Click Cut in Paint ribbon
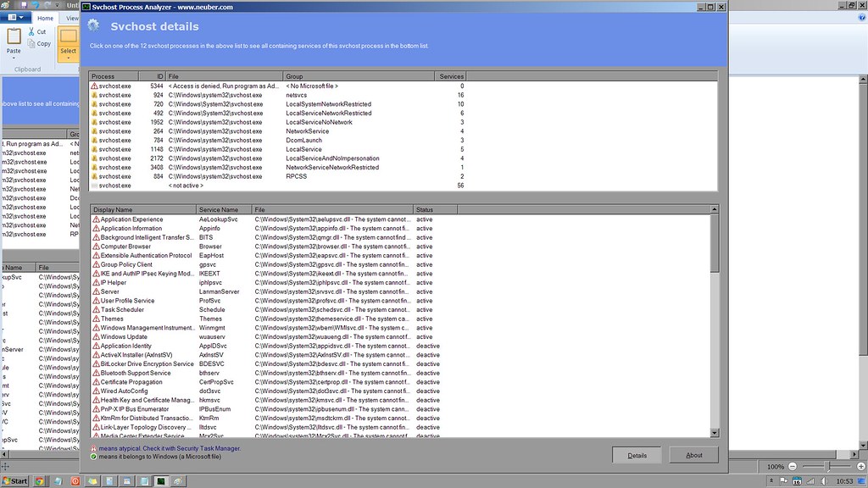Screen dimensions: 868x488 tap(37, 31)
